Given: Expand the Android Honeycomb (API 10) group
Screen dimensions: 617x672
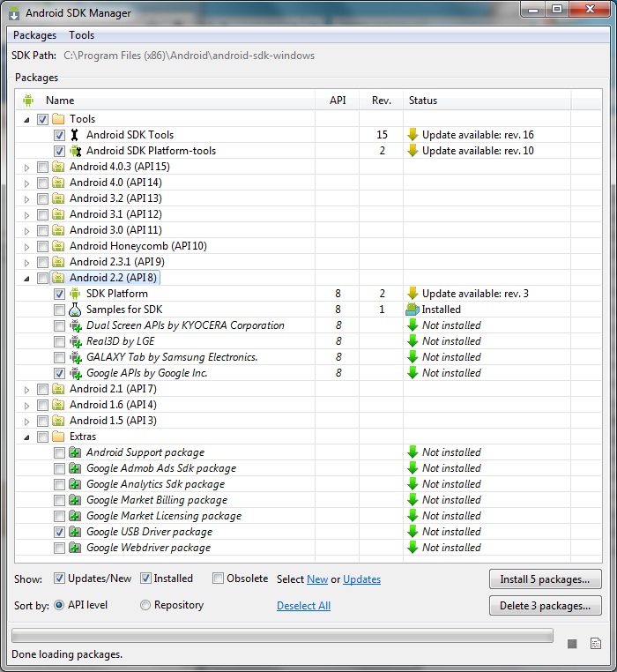Looking at the screenshot, I should click(26, 246).
